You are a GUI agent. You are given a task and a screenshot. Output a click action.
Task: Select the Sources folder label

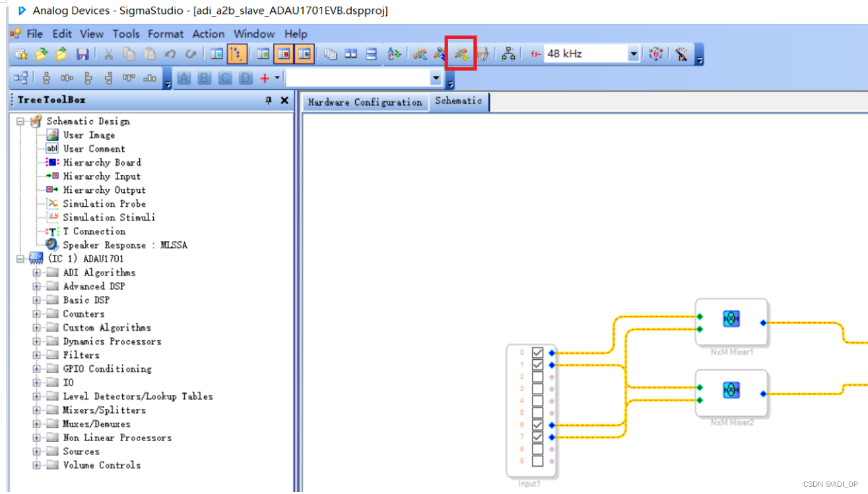tap(81, 452)
